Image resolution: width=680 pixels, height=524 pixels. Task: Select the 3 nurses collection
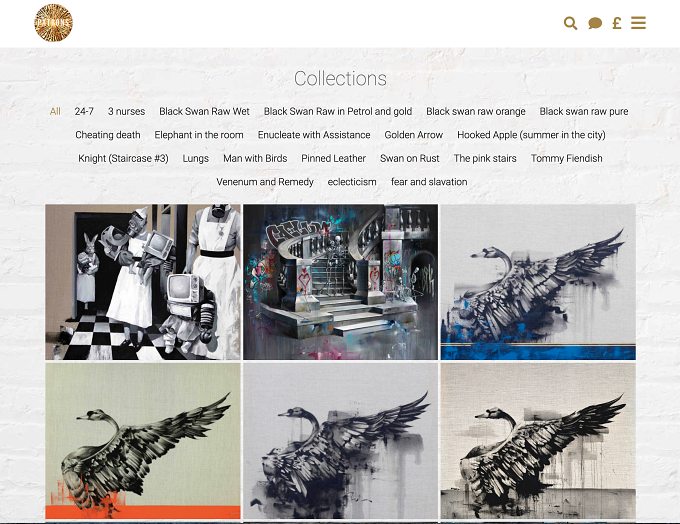click(x=126, y=111)
